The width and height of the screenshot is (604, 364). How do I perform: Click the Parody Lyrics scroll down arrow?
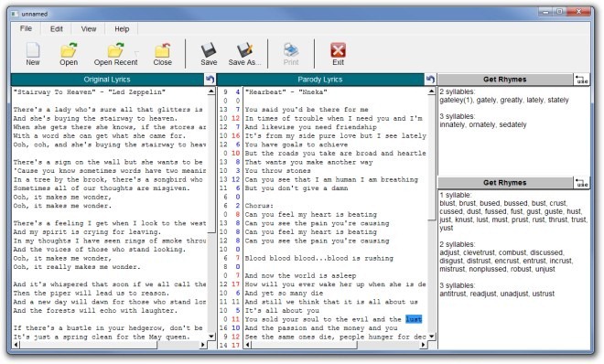[x=431, y=337]
